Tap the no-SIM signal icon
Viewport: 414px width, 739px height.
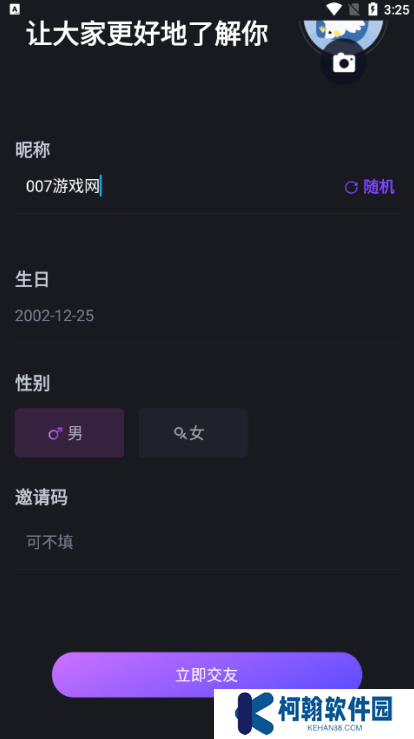355,9
